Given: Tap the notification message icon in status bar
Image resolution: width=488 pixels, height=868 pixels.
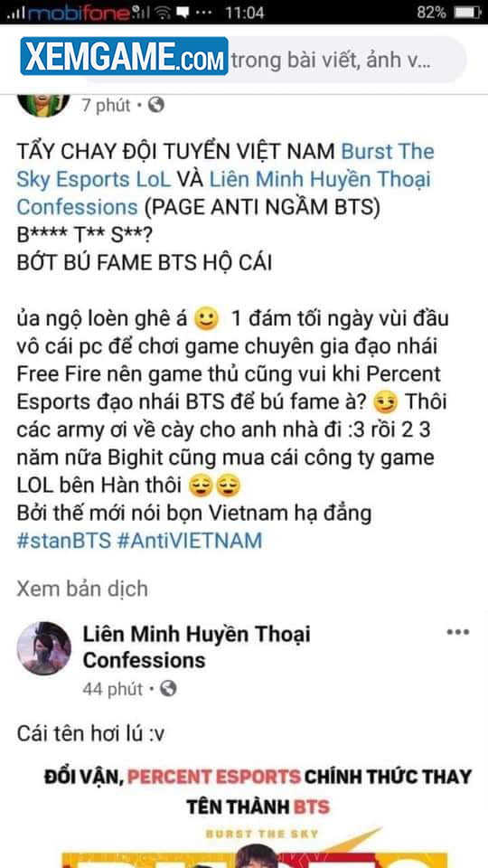Looking at the screenshot, I should tap(182, 12).
